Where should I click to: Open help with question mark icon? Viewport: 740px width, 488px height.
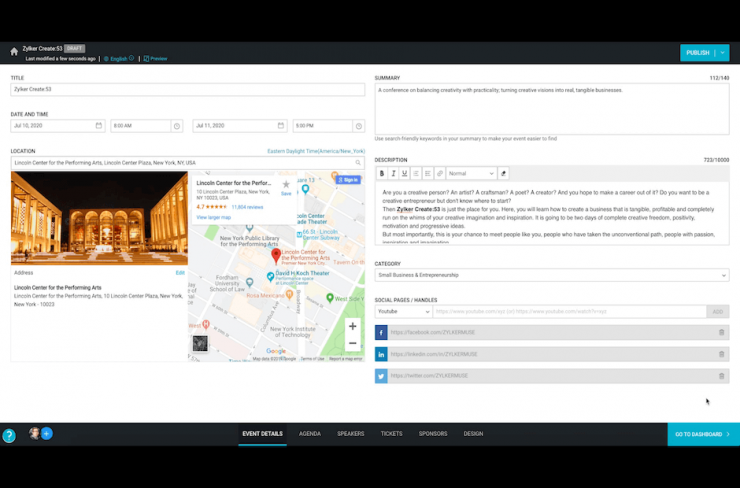point(9,435)
